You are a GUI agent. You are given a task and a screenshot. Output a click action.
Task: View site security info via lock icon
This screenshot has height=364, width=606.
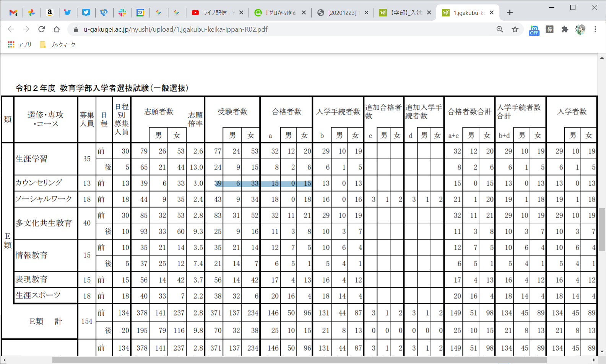coord(76,29)
